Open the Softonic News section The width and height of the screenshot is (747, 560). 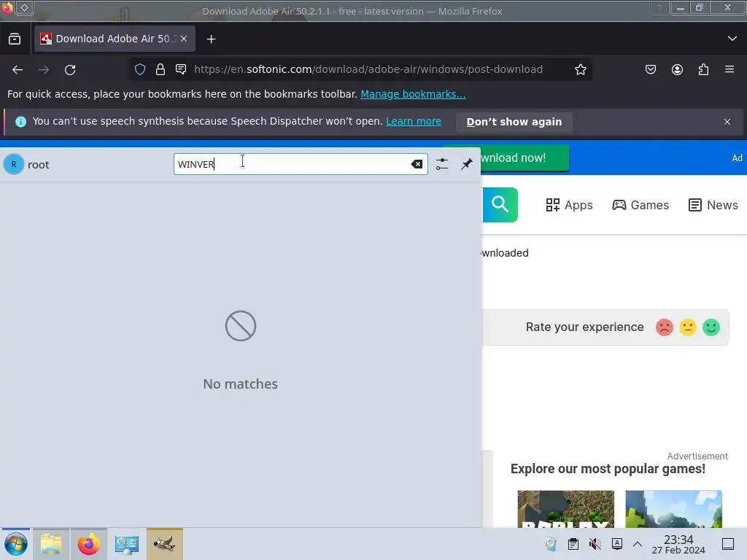tap(713, 205)
